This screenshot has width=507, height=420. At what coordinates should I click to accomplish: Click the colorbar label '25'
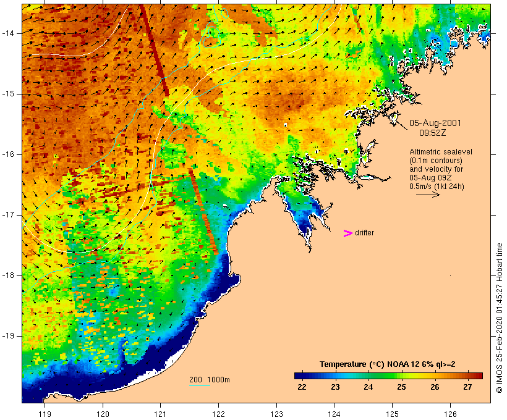pos(401,387)
